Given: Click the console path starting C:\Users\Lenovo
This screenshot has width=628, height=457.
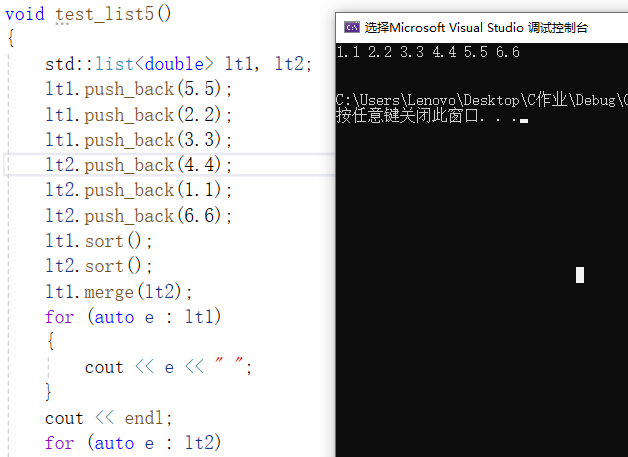Looking at the screenshot, I should coord(482,100).
